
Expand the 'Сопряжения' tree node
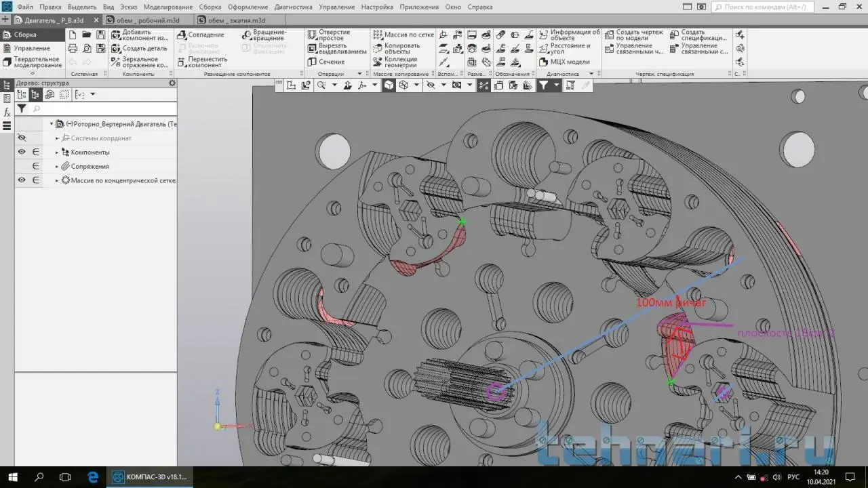[57, 167]
